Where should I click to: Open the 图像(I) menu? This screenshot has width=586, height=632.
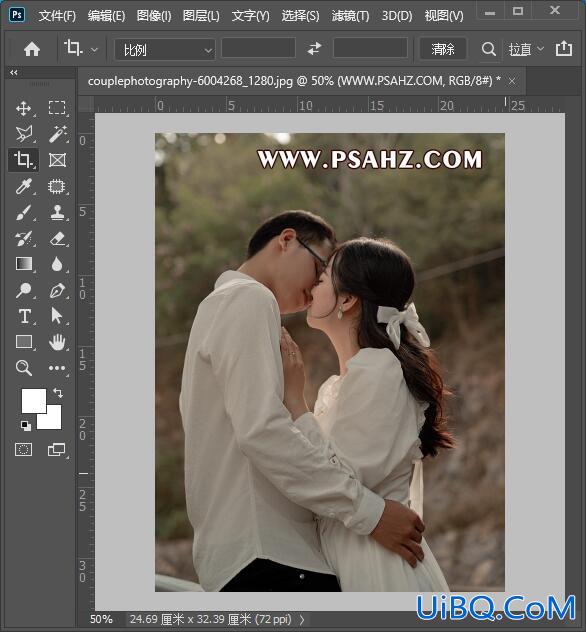click(x=154, y=16)
